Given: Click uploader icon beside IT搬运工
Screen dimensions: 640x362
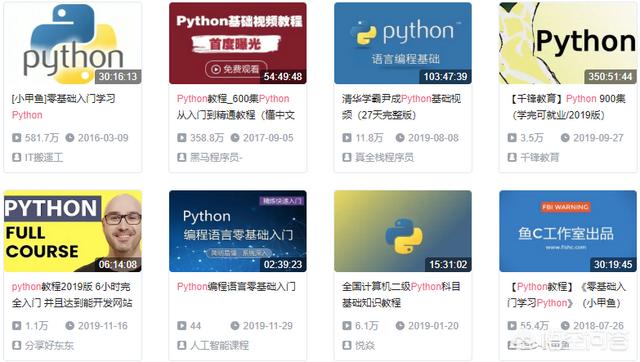Looking at the screenshot, I should 16,157.
